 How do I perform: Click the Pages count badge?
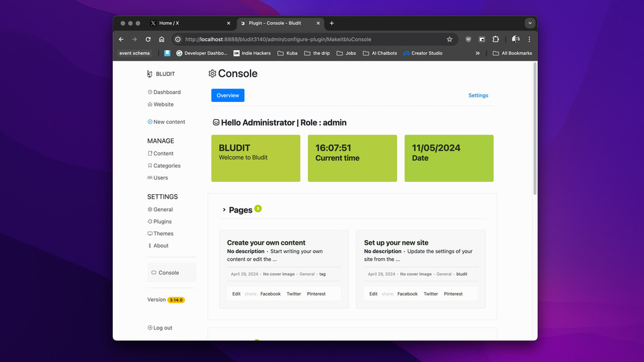coord(258,208)
